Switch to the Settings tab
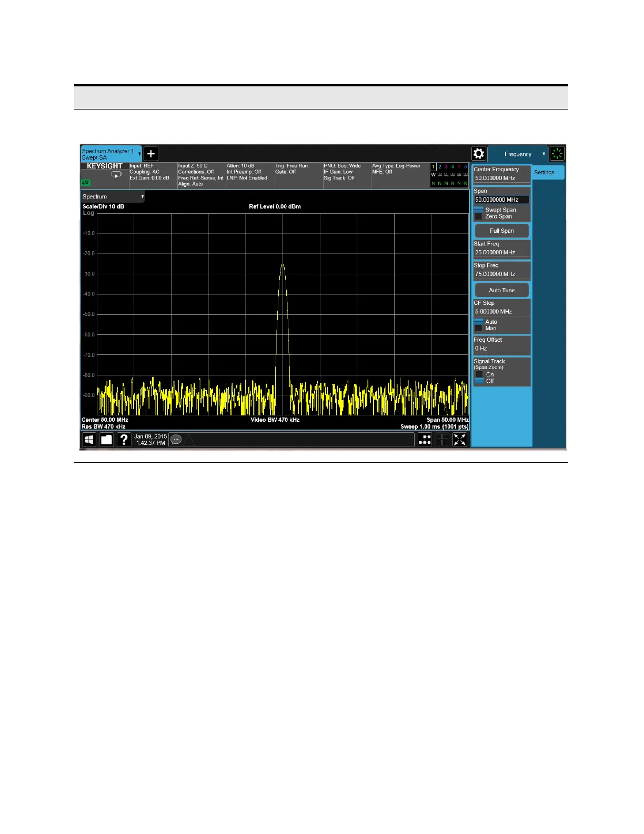This screenshot has height=834, width=644. pyautogui.click(x=548, y=172)
